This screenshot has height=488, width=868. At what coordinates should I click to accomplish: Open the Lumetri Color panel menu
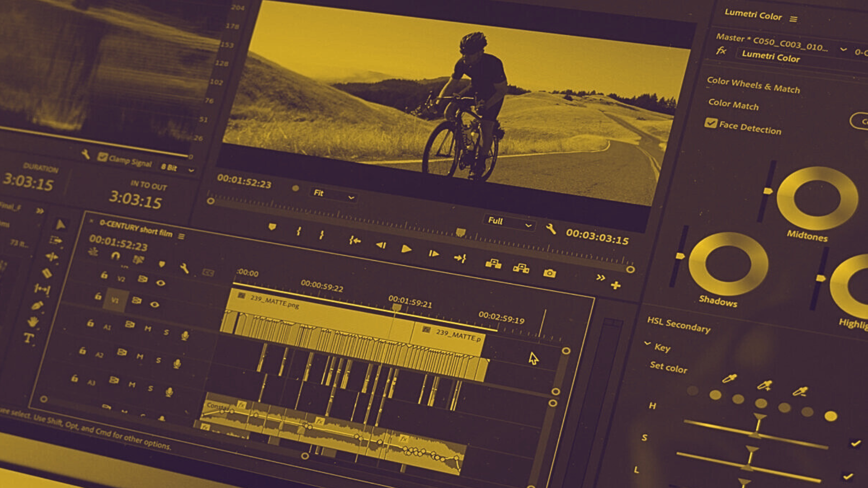pos(793,19)
